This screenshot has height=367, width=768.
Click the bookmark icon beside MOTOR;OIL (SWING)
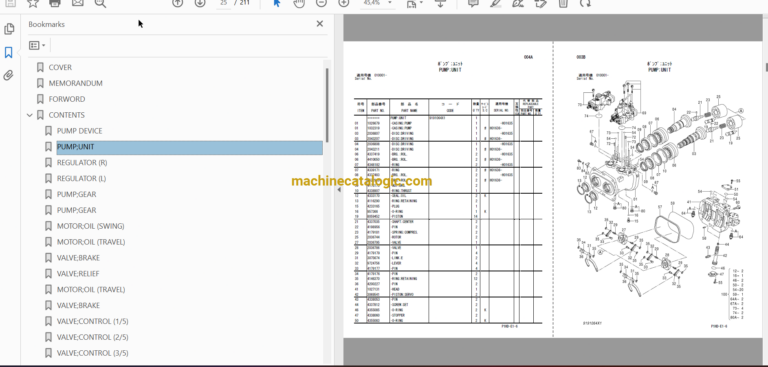(x=48, y=226)
